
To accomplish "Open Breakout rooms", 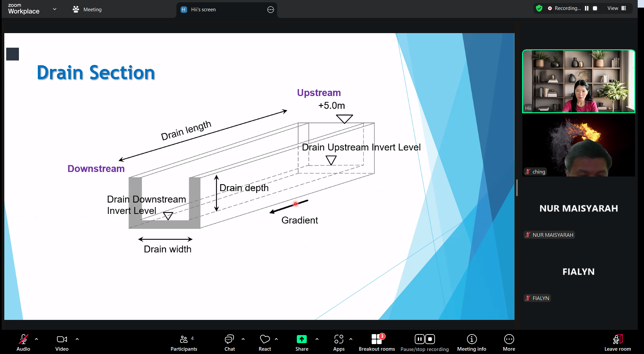I will click(377, 342).
